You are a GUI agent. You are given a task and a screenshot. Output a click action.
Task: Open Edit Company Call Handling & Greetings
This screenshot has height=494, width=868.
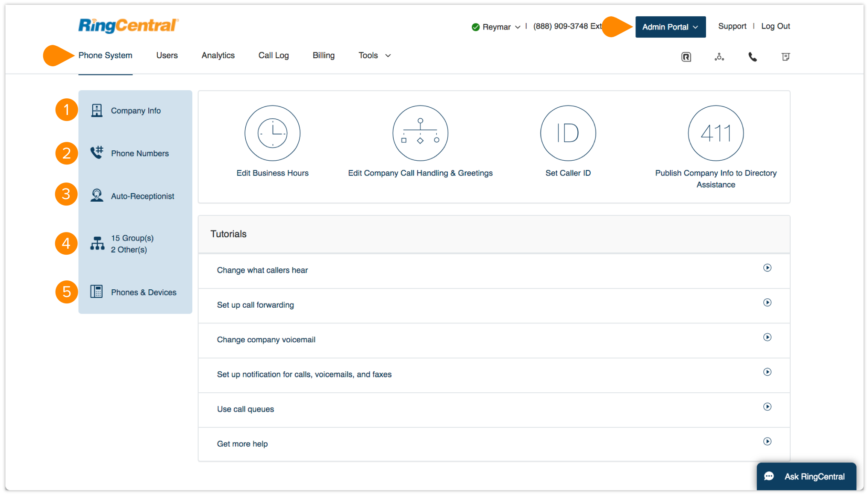pos(420,133)
